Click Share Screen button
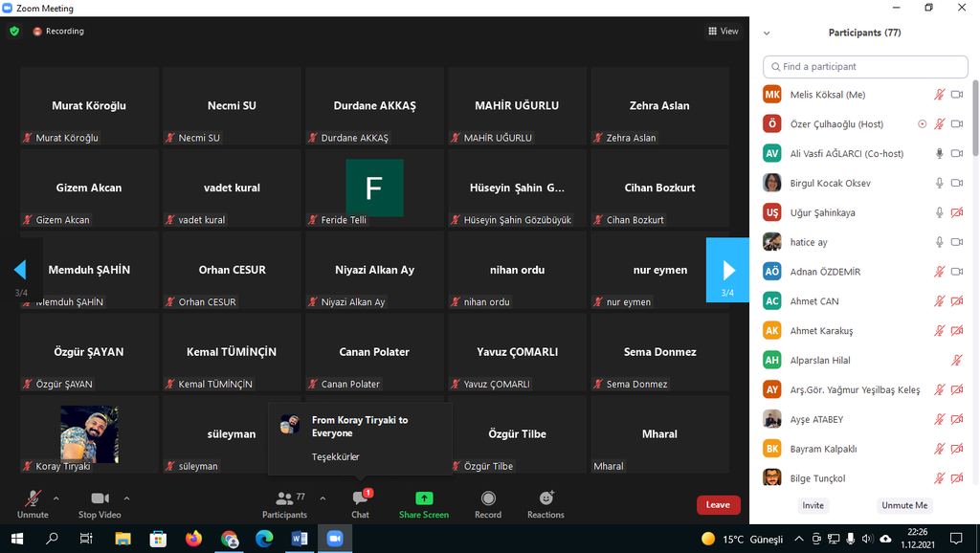 coord(424,504)
